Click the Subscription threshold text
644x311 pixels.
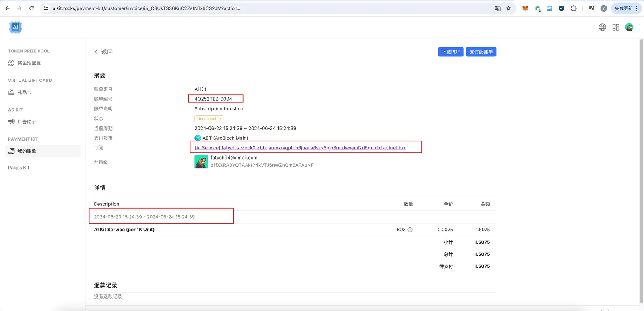point(219,109)
